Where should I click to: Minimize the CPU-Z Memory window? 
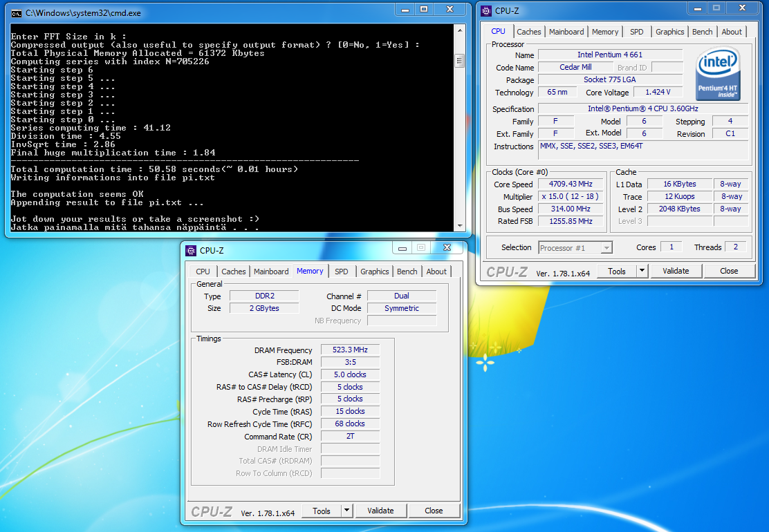[x=402, y=248]
